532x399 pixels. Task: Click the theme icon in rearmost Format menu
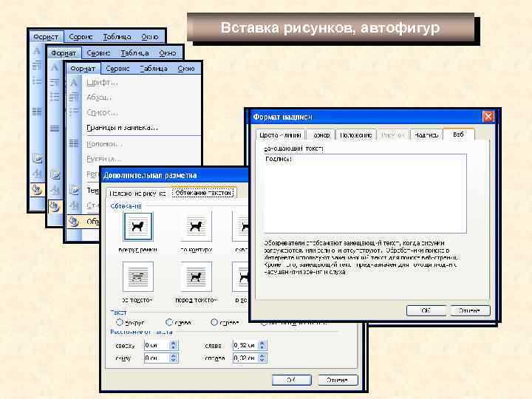tap(37, 158)
